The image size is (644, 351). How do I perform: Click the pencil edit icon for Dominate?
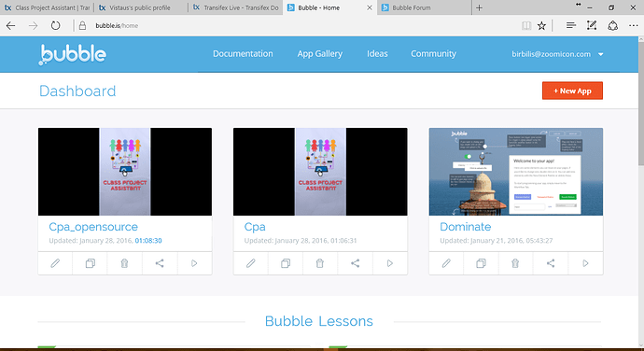[x=446, y=263]
